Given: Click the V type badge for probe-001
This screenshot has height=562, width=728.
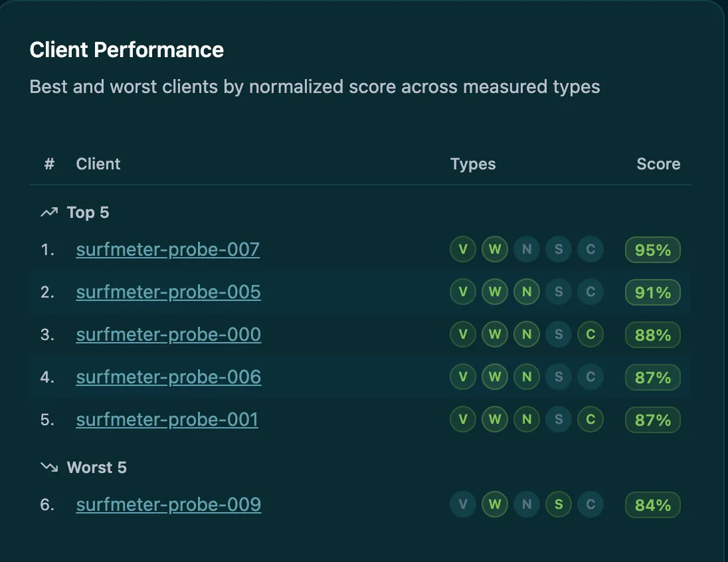Looking at the screenshot, I should click(463, 419).
